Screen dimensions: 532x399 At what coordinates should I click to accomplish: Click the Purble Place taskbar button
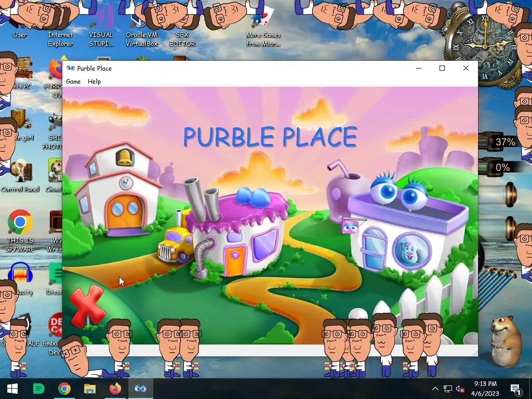tap(140, 389)
